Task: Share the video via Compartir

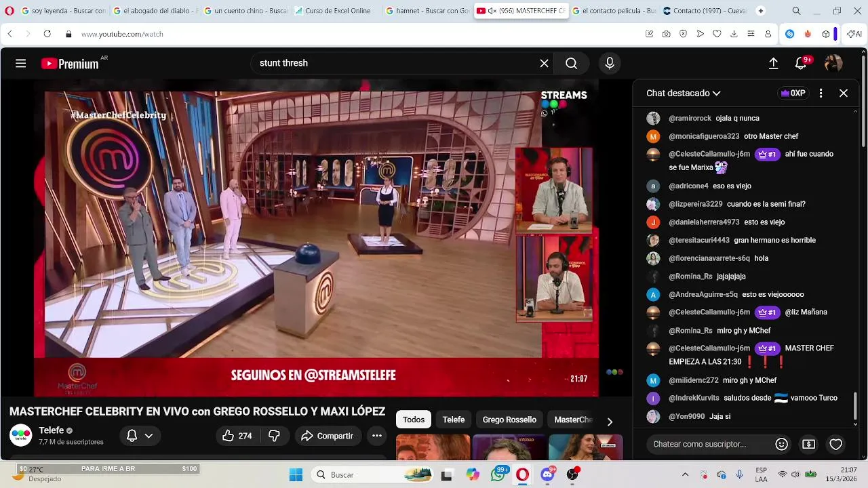Action: coord(328,436)
